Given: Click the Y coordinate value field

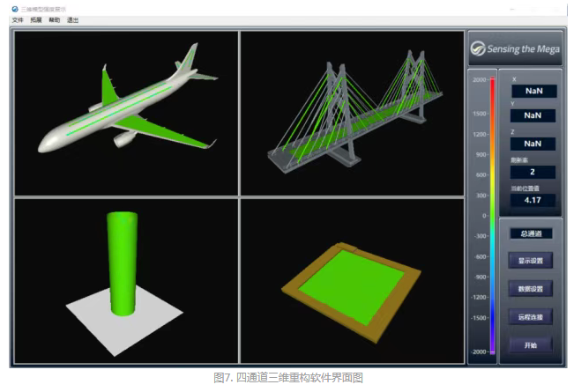Looking at the screenshot, I should (x=533, y=116).
